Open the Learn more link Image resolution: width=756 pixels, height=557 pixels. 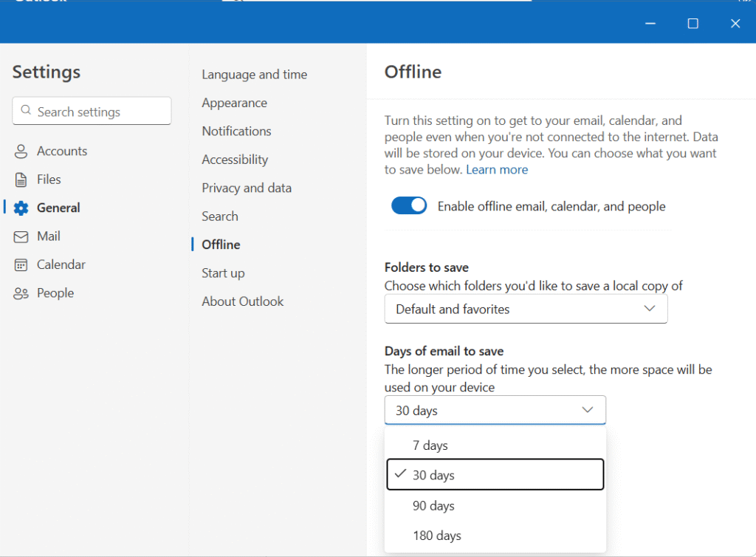(497, 170)
